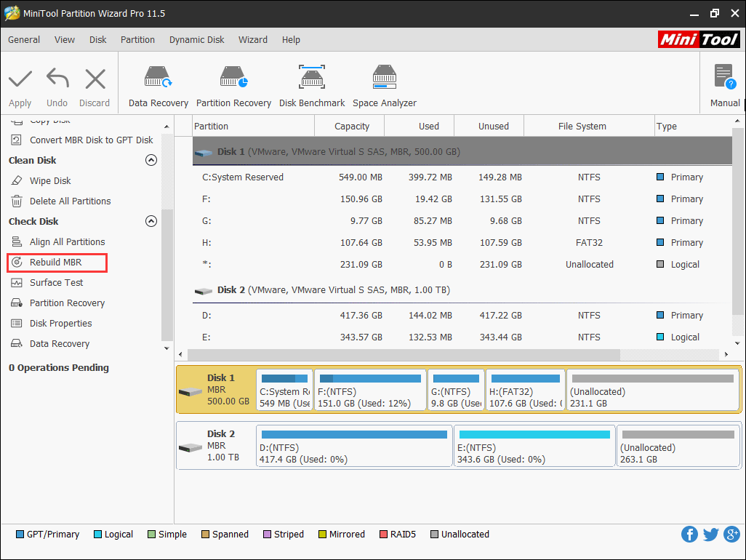Select the F:(NTFS) block in disk map
The width and height of the screenshot is (746, 560).
[x=370, y=390]
